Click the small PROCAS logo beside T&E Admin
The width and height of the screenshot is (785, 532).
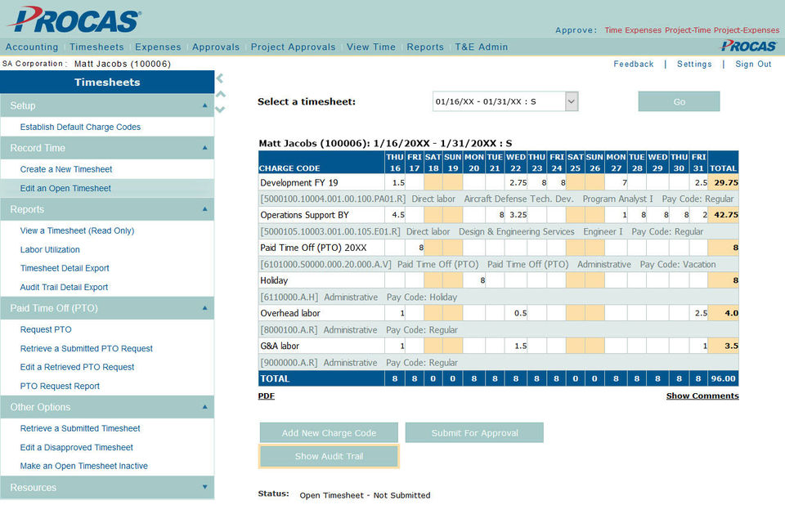tap(748, 46)
